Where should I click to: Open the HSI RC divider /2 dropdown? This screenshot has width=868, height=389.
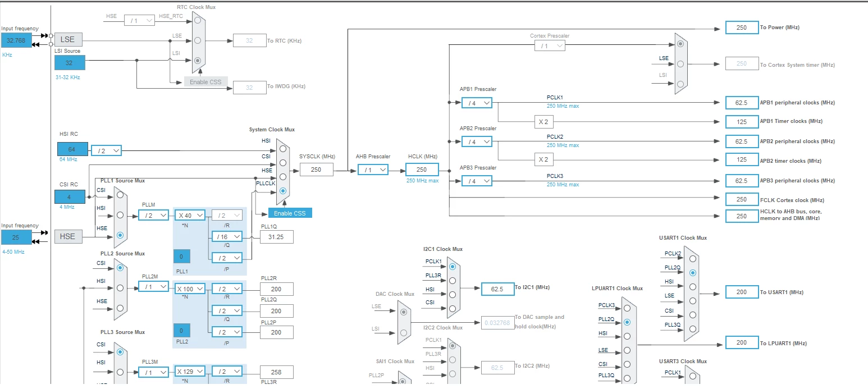click(x=106, y=150)
